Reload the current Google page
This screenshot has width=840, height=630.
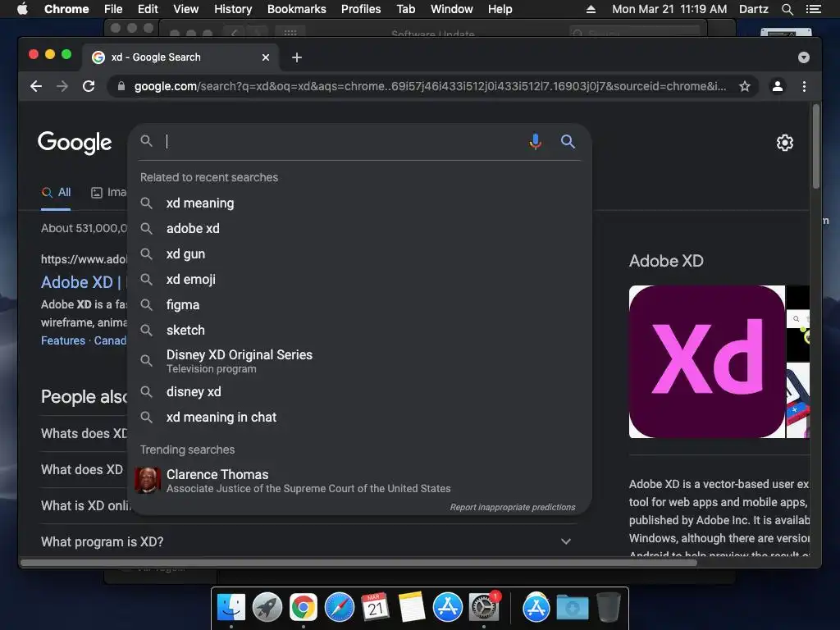[x=89, y=86]
